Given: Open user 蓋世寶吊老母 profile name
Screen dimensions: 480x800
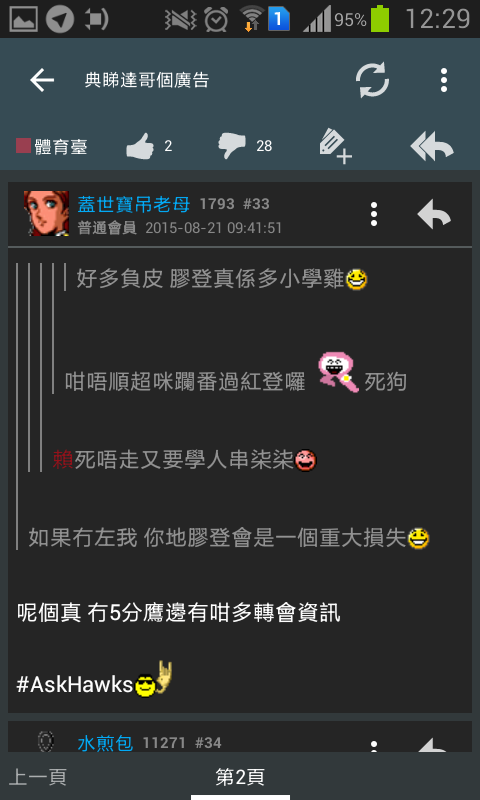Looking at the screenshot, I should click(134, 204).
